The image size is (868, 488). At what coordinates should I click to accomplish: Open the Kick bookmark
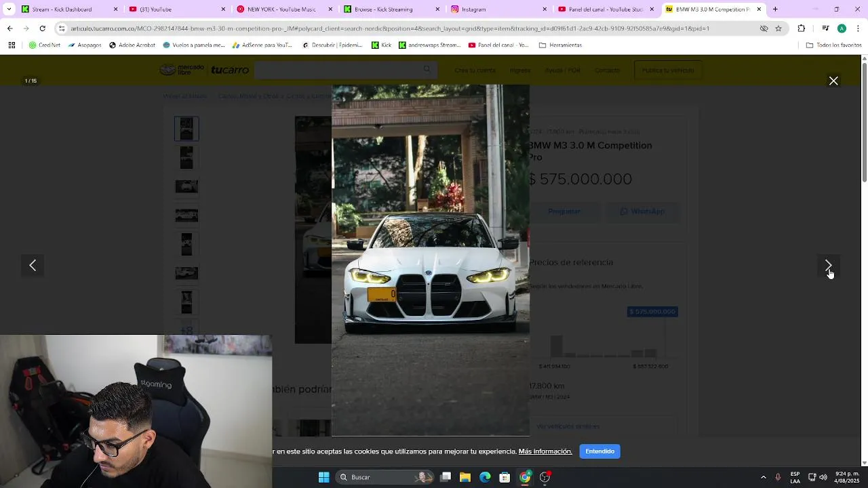[x=381, y=45]
